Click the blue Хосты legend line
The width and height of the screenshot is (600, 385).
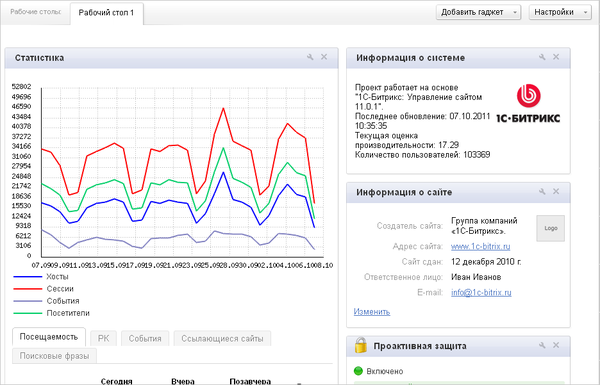pos(28,277)
